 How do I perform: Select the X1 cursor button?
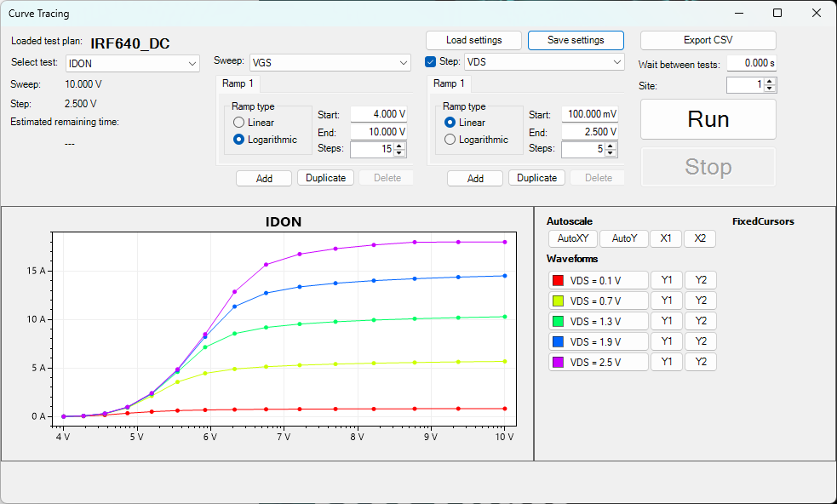666,238
